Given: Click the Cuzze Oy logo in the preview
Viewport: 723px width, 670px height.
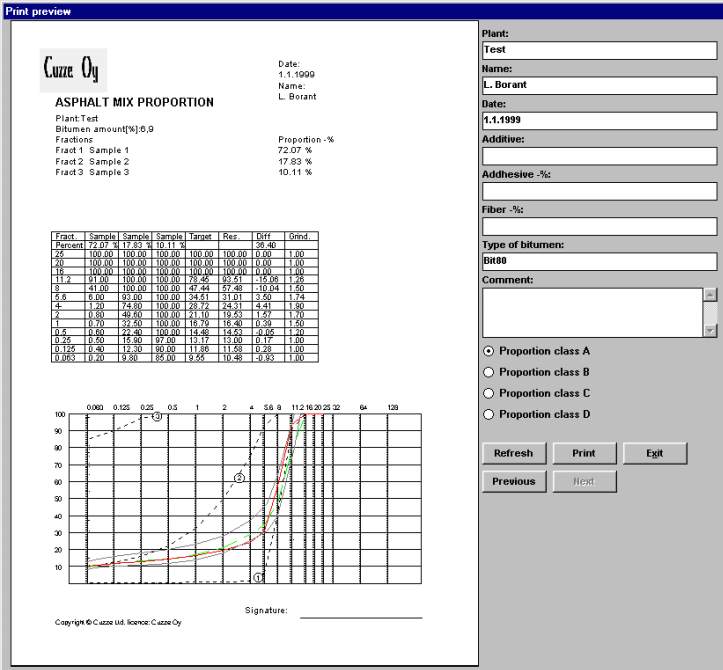Looking at the screenshot, I should 72,70.
